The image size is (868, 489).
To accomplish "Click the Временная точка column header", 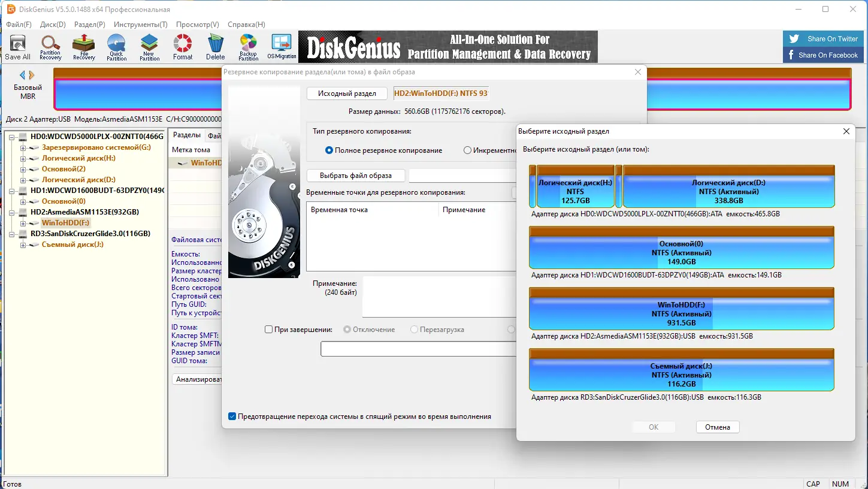I will pyautogui.click(x=373, y=210).
